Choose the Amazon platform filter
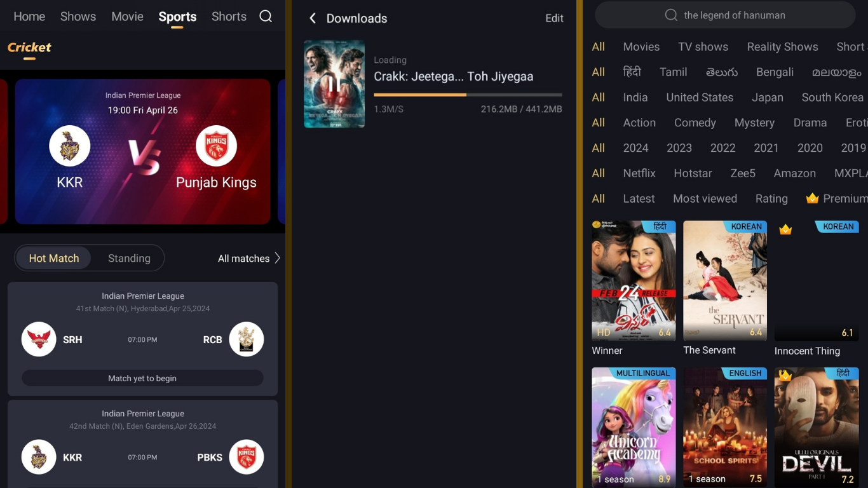The image size is (868, 488). point(794,173)
